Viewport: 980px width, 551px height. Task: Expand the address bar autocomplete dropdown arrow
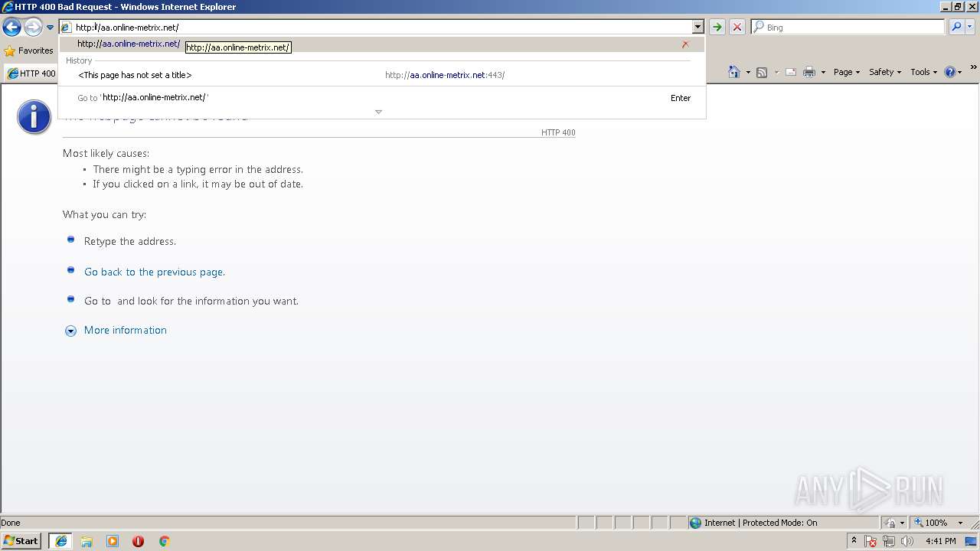(697, 28)
